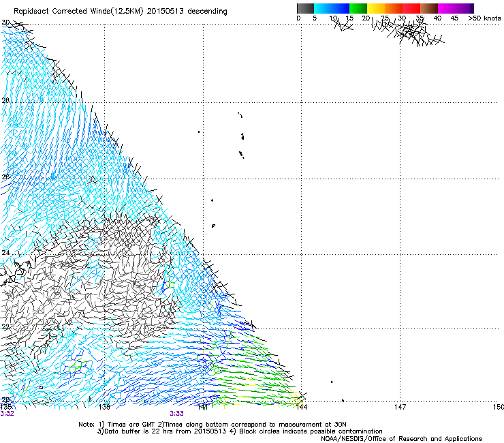The width and height of the screenshot is (504, 443).
Task: Click the '15' legend scale label
Action: coord(349,18)
